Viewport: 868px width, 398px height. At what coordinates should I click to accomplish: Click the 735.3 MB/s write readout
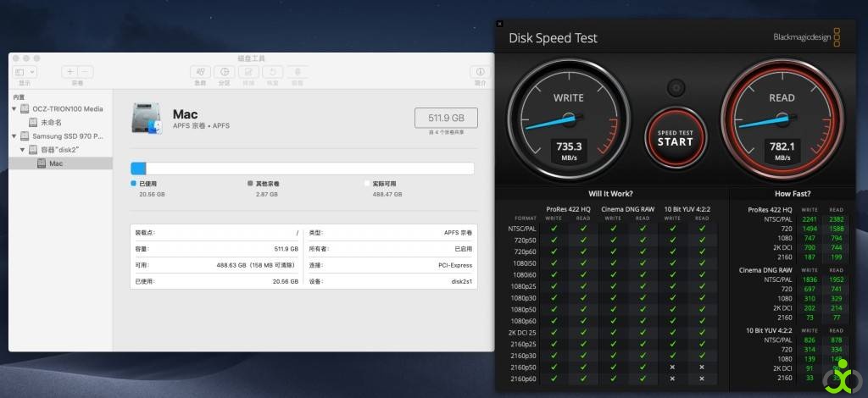tap(569, 151)
